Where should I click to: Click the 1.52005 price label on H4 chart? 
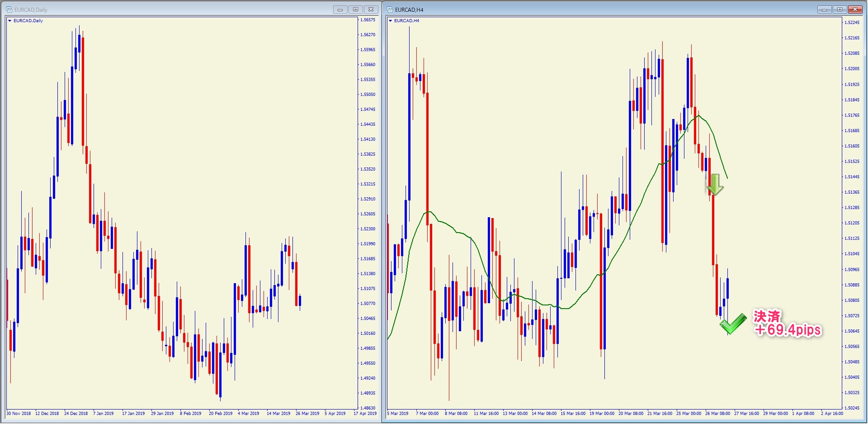(x=852, y=69)
